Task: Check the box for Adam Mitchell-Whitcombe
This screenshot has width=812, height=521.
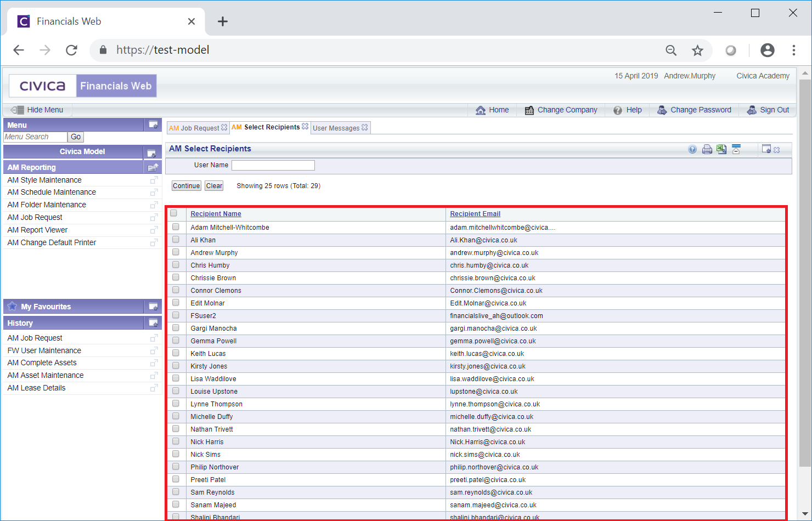Action: tap(176, 226)
